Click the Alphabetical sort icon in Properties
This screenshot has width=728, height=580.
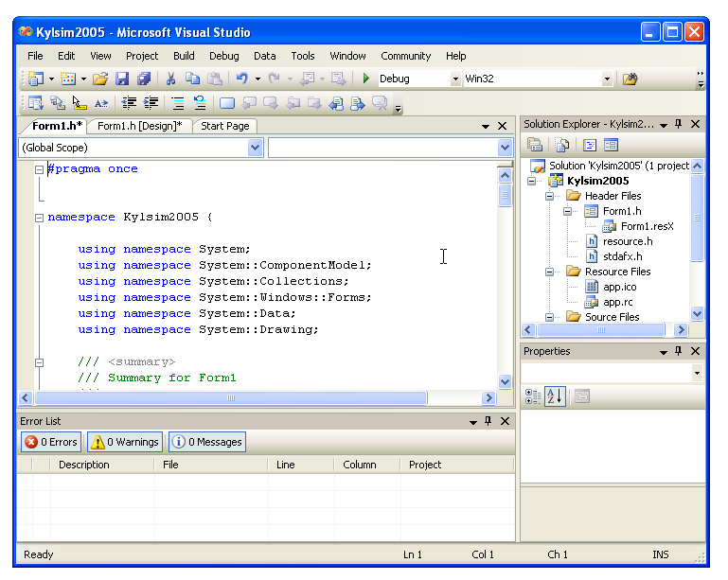pos(555,396)
